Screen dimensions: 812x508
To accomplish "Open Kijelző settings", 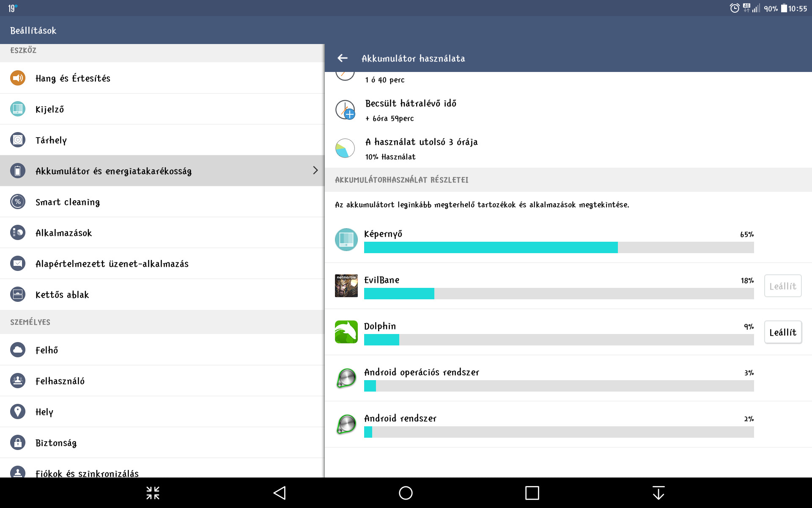I will [x=162, y=109].
